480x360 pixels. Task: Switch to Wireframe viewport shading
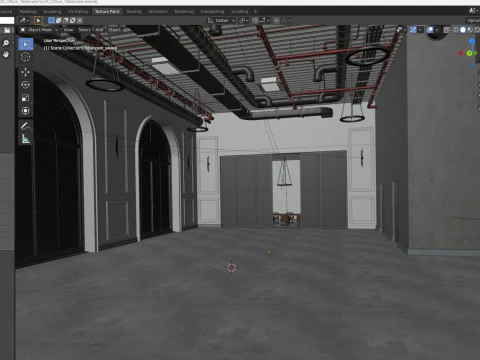click(x=456, y=30)
